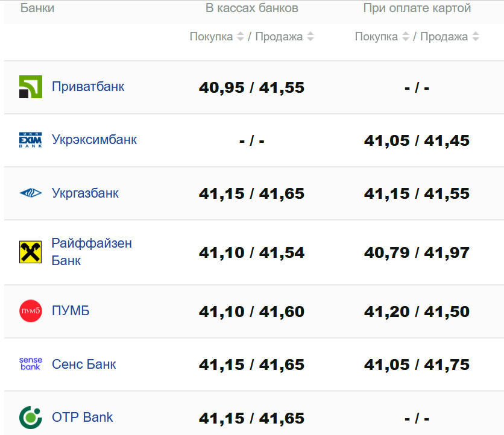
Task: Sort cash desk rates by Покупка arrows
Action: coord(241,37)
